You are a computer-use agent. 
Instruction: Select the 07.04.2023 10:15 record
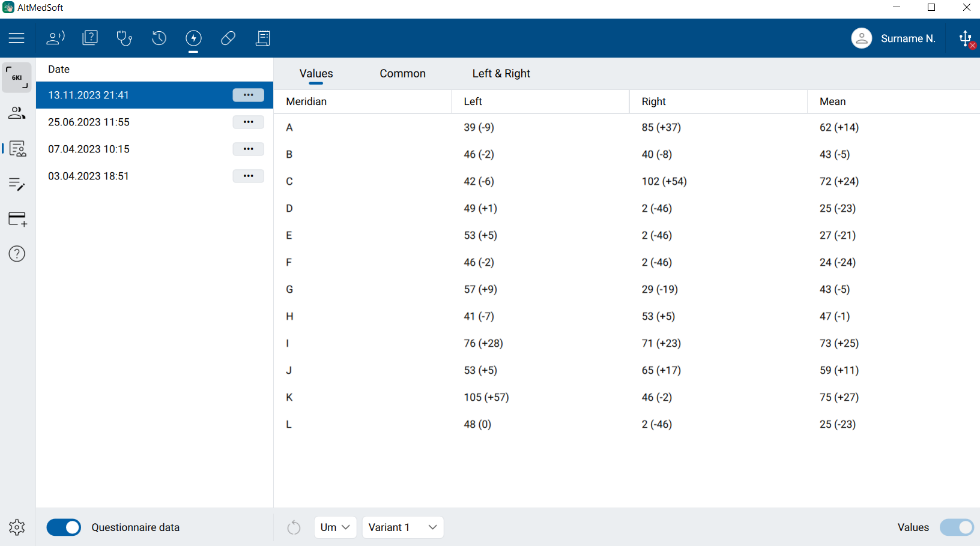pyautogui.click(x=89, y=149)
